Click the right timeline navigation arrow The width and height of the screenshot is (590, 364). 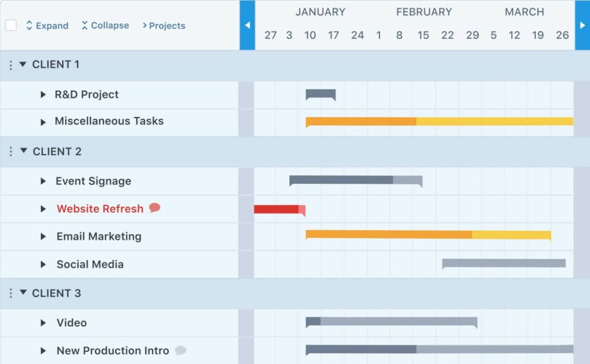tap(583, 25)
